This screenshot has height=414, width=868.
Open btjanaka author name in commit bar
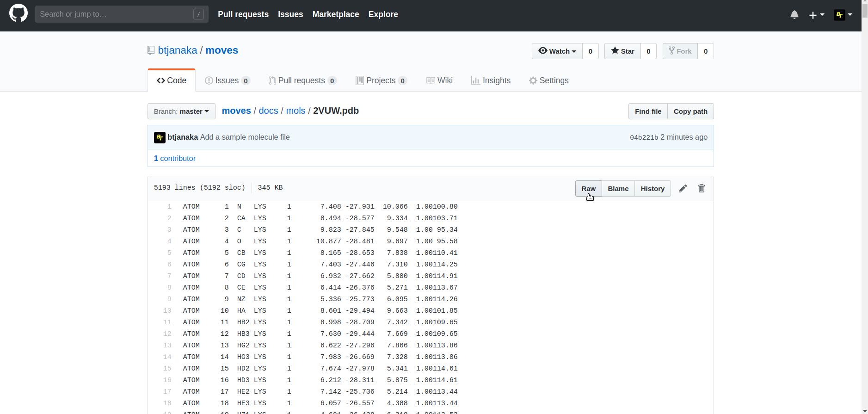point(183,137)
